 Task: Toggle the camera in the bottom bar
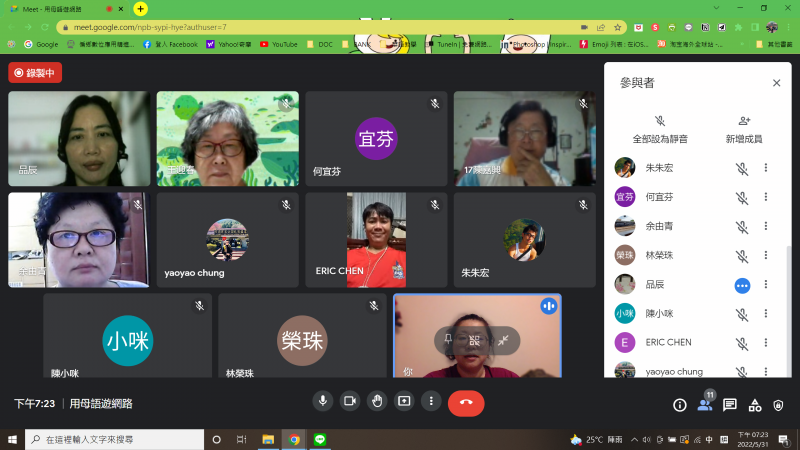350,401
